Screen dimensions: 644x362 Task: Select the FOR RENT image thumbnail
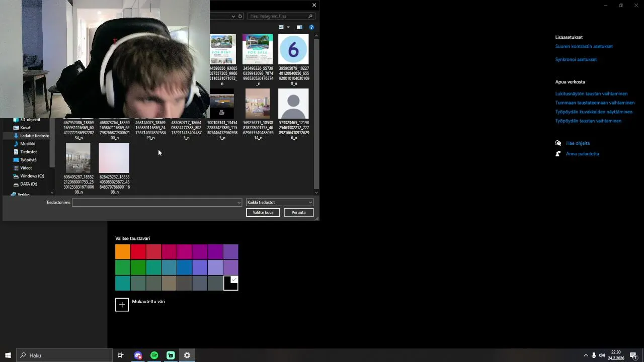[223, 49]
